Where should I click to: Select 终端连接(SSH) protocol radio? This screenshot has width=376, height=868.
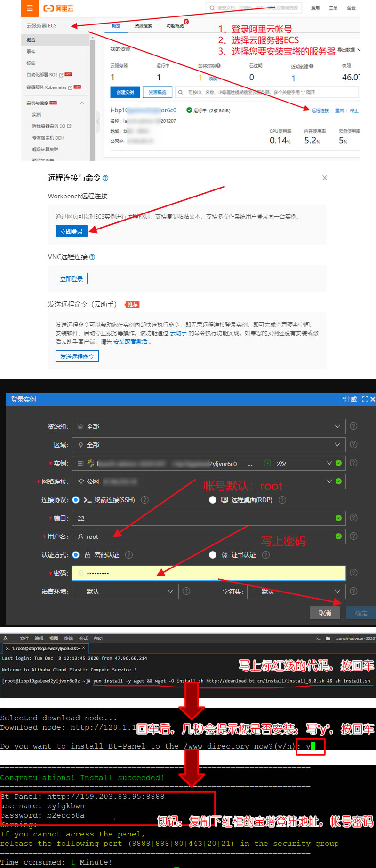pyautogui.click(x=76, y=500)
